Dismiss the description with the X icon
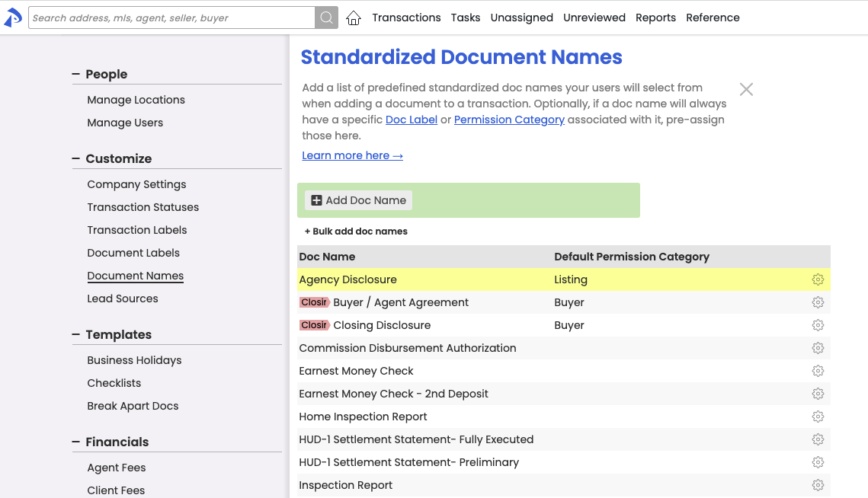This screenshot has width=868, height=498. click(746, 89)
